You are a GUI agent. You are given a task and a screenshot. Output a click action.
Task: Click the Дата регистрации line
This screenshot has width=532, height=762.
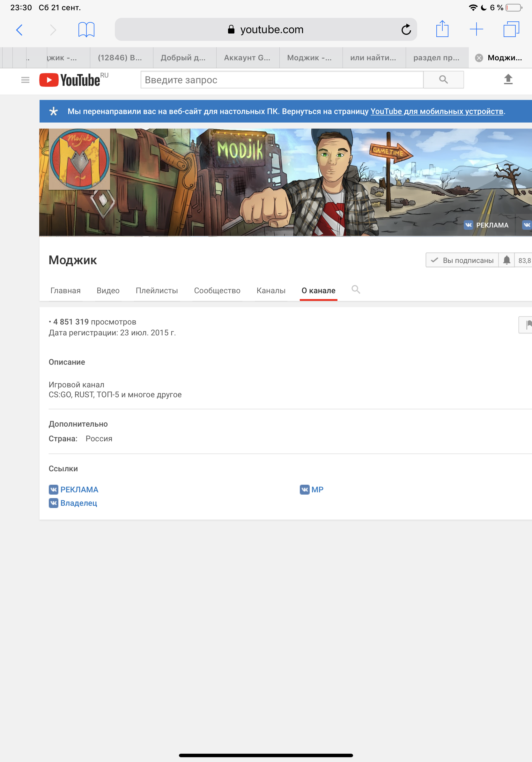[112, 332]
